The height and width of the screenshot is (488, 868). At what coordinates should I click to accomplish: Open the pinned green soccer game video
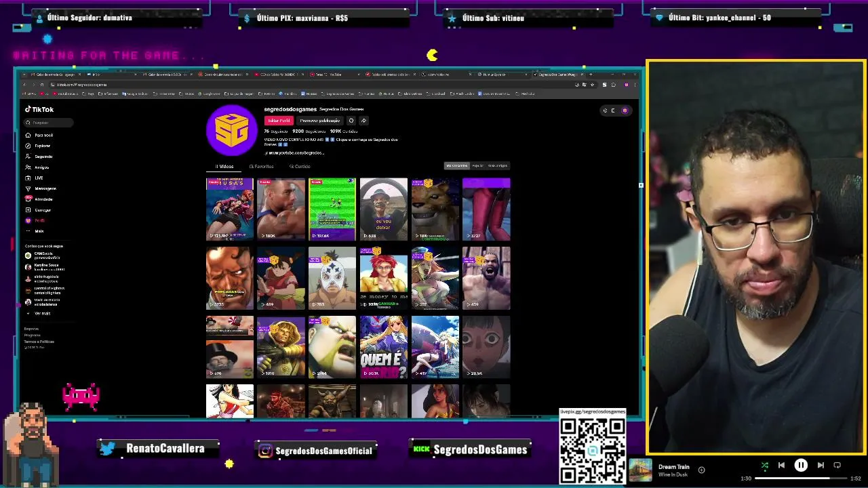(332, 209)
